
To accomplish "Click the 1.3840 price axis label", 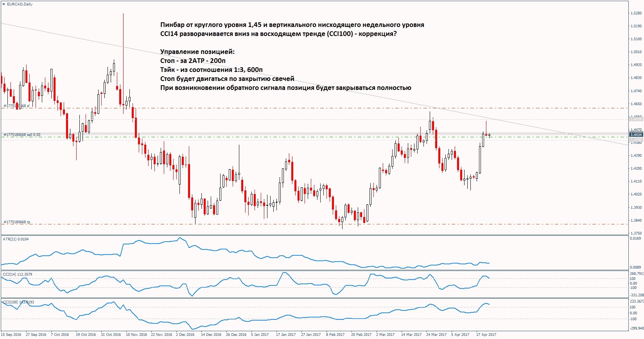I will coord(637,220).
